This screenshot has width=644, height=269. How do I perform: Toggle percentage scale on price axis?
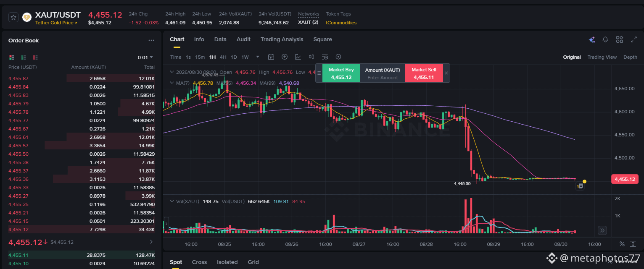[622, 244]
